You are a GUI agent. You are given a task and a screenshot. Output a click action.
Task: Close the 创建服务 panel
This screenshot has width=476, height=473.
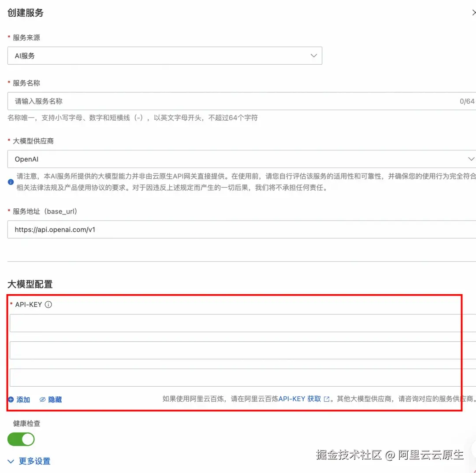473,13
